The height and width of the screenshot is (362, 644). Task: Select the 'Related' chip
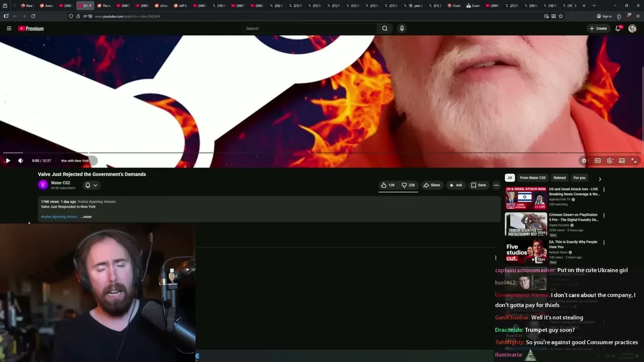coord(559,177)
